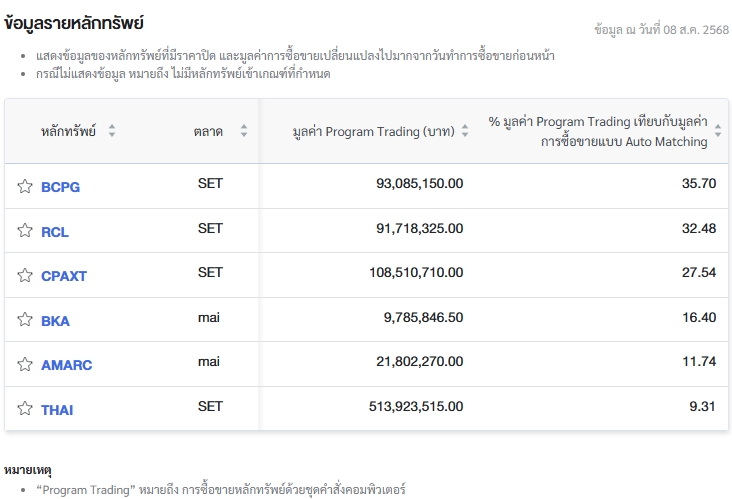Image resolution: width=732 pixels, height=499 pixels.
Task: Toggle the star next to THAI
Action: 25,408
